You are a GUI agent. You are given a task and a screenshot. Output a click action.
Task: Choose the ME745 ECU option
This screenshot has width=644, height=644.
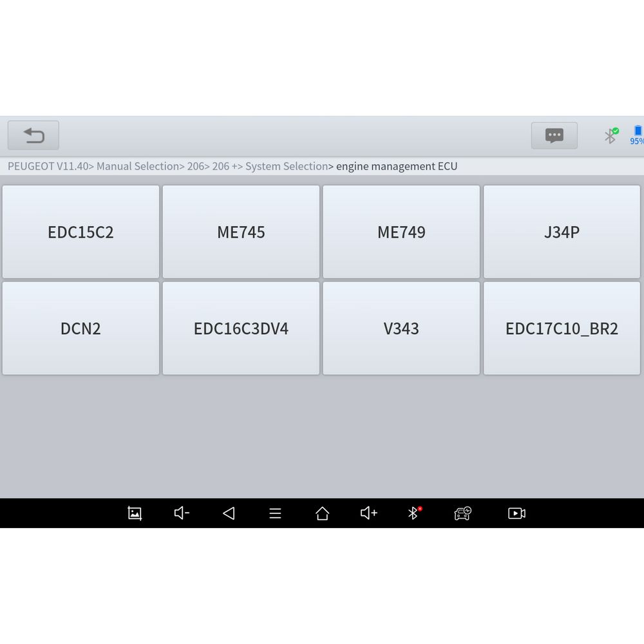click(x=241, y=232)
